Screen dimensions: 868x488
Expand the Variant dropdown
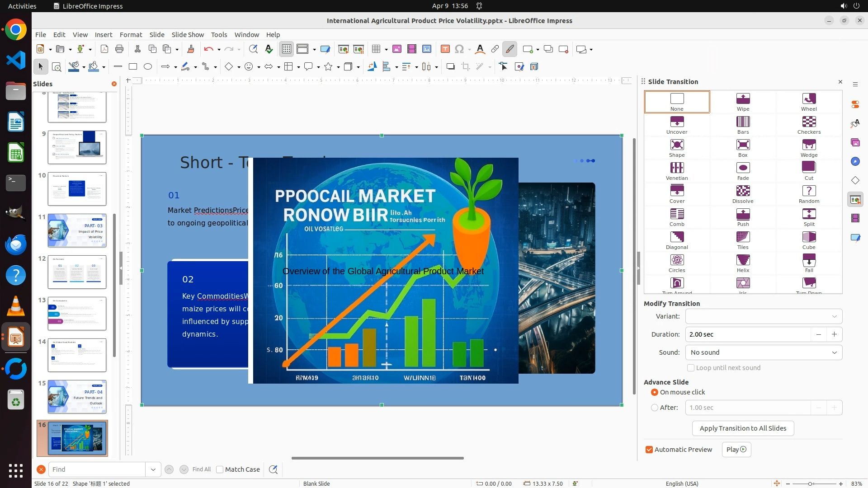pos(764,316)
